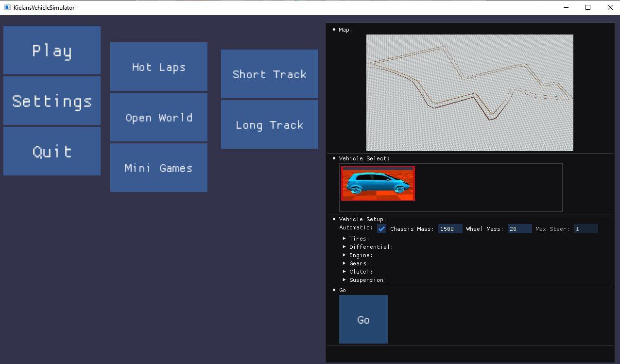Quit the simulator

(52, 151)
